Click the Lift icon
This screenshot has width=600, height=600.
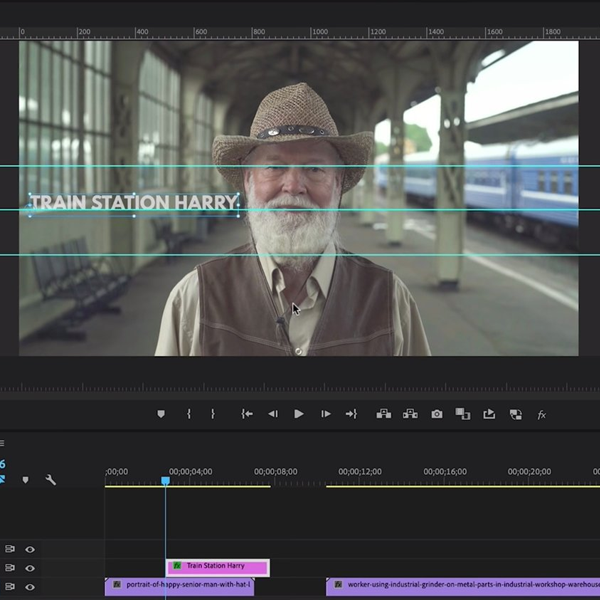coord(383,414)
